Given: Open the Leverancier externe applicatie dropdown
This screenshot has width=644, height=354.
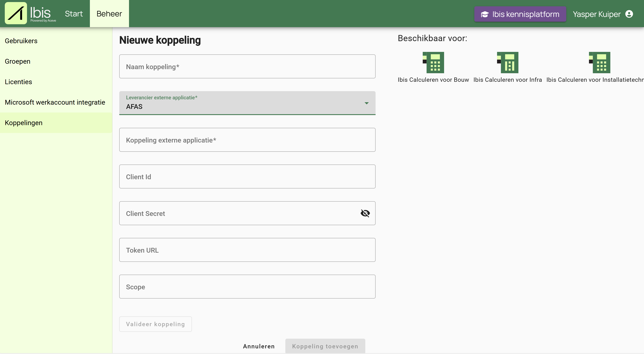Looking at the screenshot, I should point(247,103).
